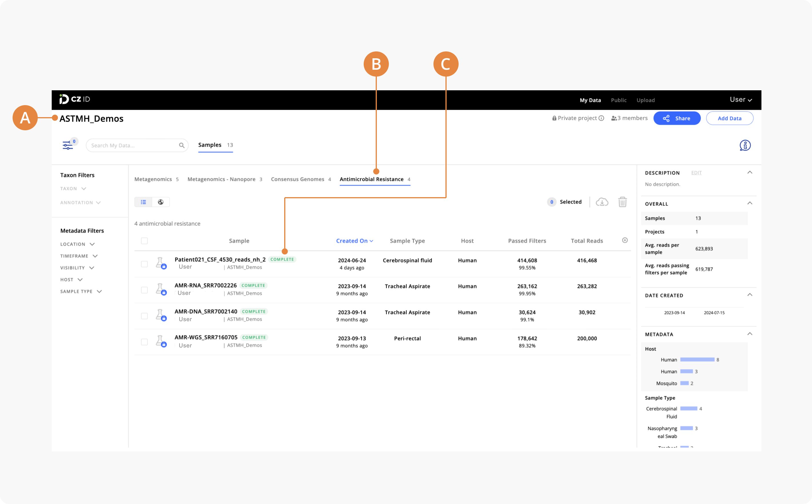Open sample AMR-DNA_SRR7002140
Viewport: 812px width, 504px height.
(x=206, y=311)
